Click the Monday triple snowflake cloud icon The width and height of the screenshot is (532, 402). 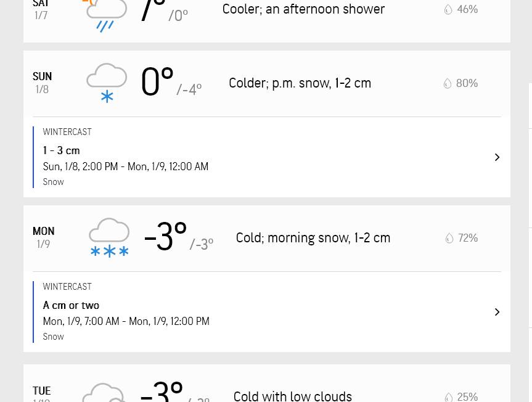coord(109,237)
